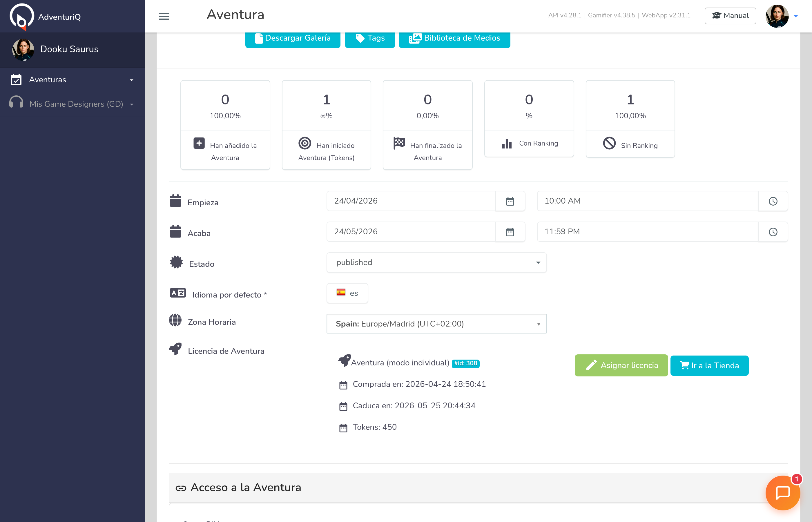Click the Ir a la Tienda button
Viewport: 812px width, 522px height.
(709, 365)
